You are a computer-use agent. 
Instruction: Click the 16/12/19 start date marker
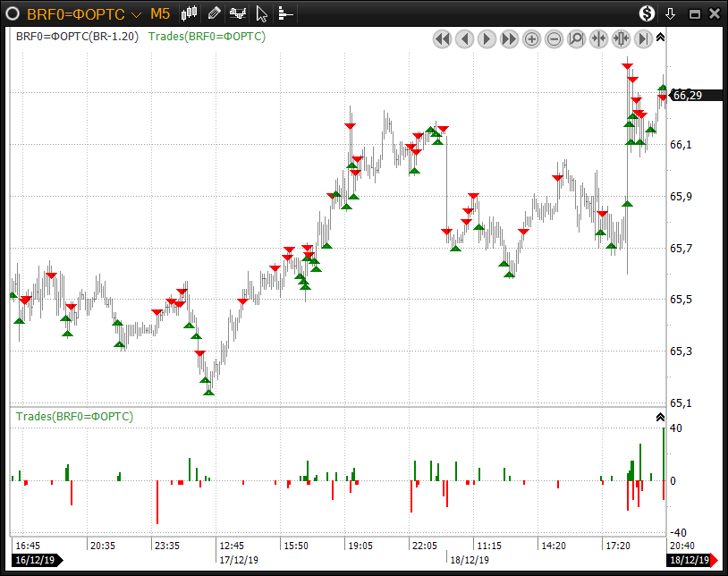pos(34,561)
